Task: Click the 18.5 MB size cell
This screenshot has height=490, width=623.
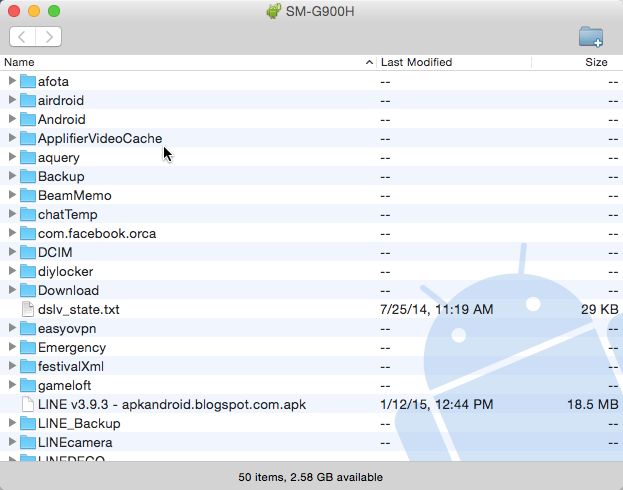Action: point(592,405)
